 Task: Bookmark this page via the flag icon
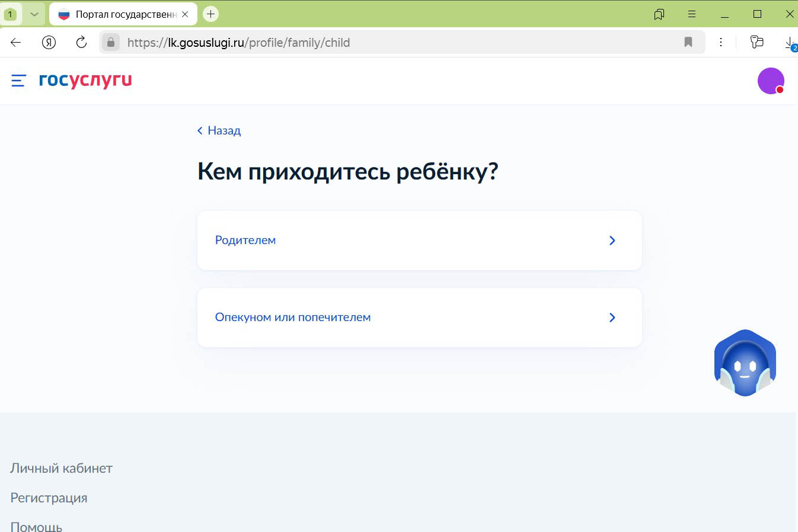[x=688, y=42]
